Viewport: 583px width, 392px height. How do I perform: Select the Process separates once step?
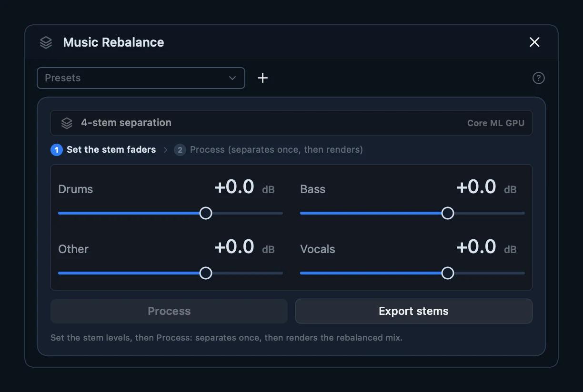click(276, 150)
